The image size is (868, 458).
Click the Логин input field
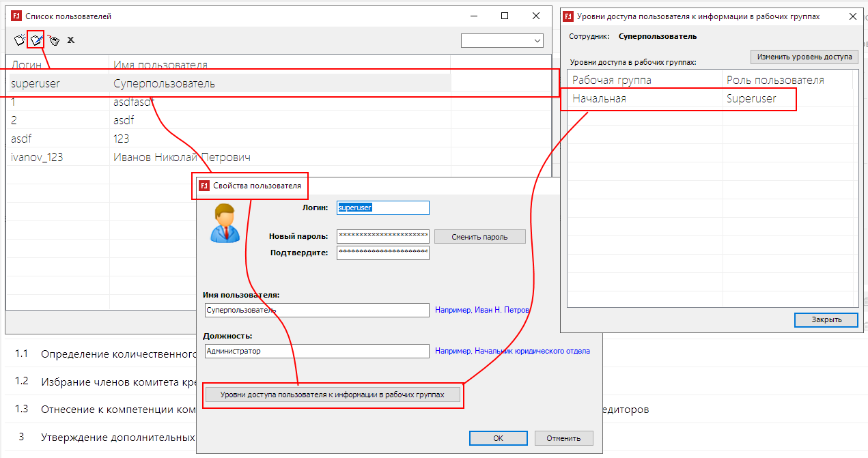coord(382,207)
